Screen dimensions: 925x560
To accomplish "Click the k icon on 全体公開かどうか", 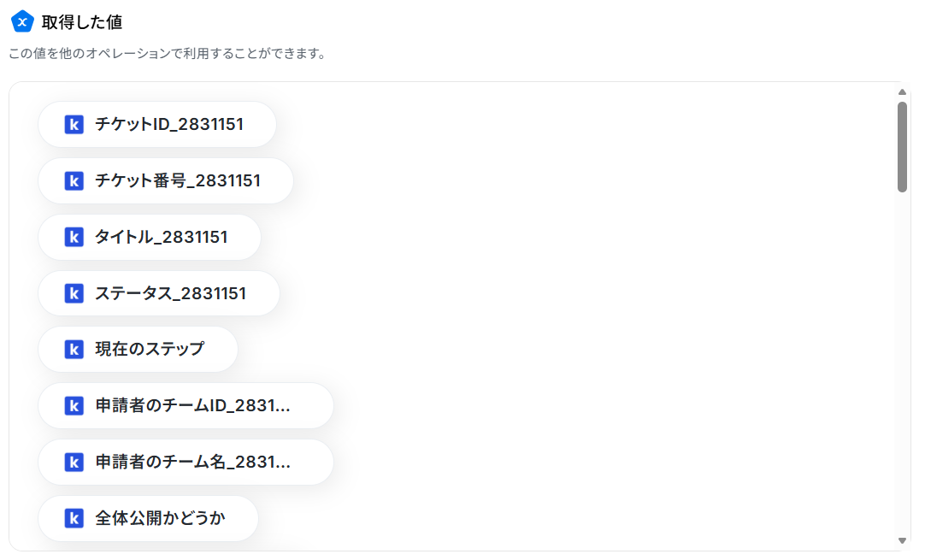I will (74, 518).
